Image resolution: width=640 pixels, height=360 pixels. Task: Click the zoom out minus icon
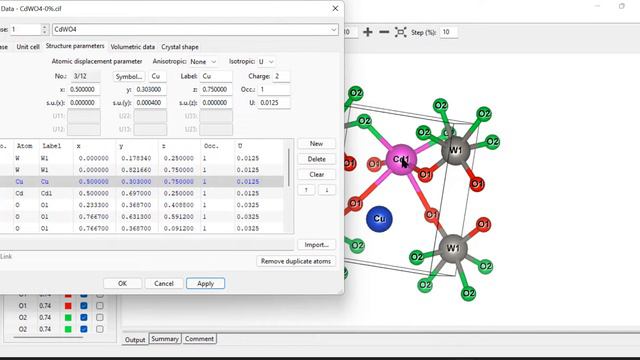pos(384,32)
